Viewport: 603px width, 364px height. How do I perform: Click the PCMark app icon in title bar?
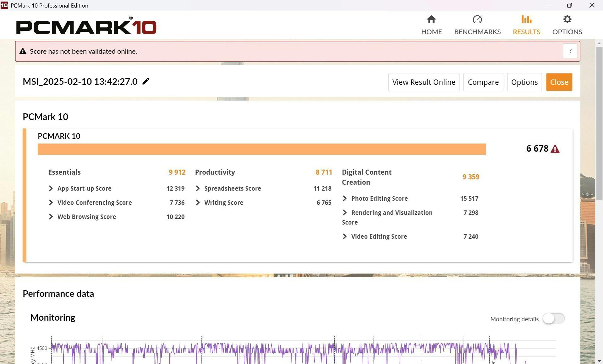click(x=4, y=5)
